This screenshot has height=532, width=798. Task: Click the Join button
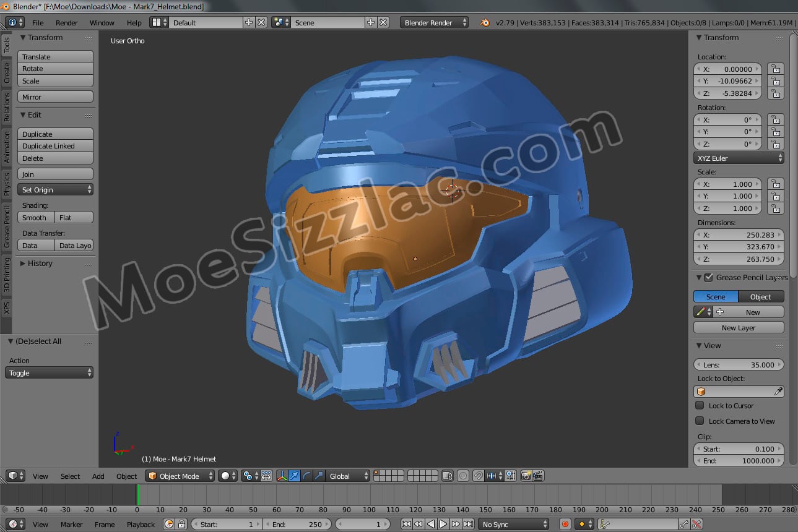(56, 174)
